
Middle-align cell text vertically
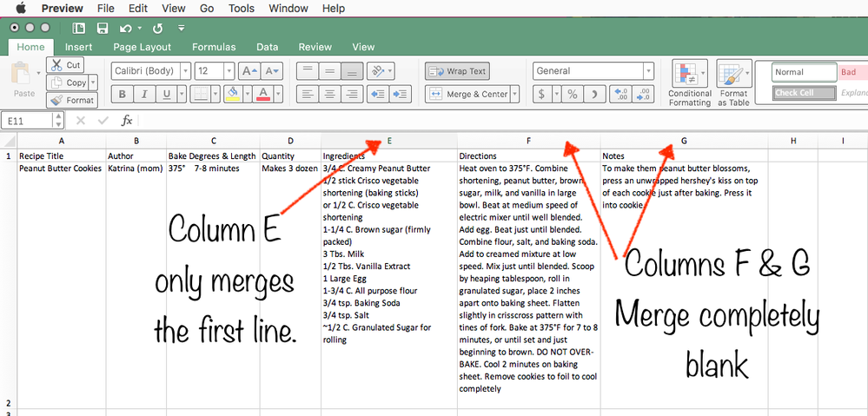330,71
